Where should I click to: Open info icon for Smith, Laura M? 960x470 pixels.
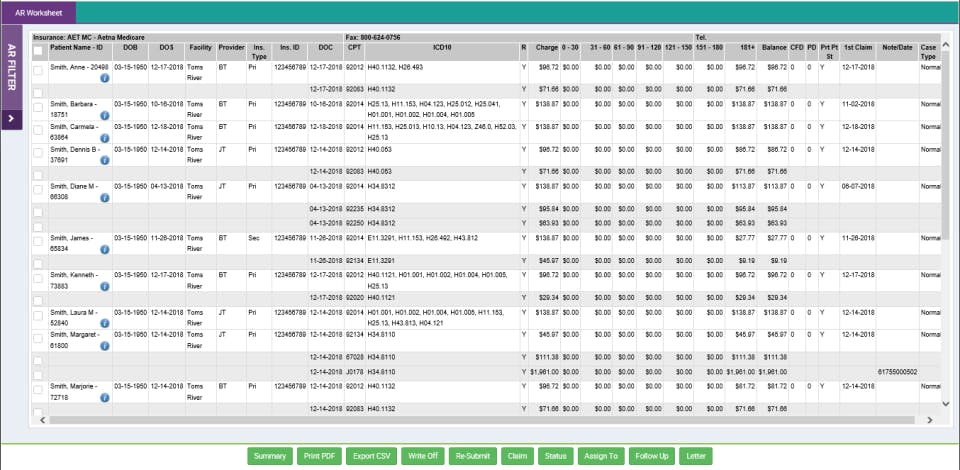coord(104,323)
